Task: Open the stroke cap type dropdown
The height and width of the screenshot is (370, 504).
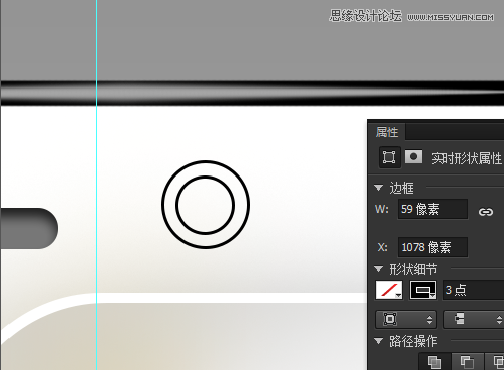Action: [x=473, y=320]
